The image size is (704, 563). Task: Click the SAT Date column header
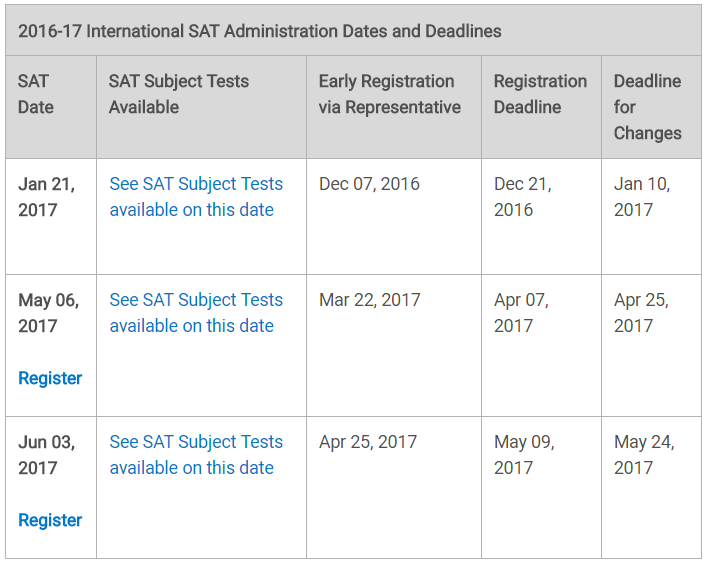tap(36, 94)
